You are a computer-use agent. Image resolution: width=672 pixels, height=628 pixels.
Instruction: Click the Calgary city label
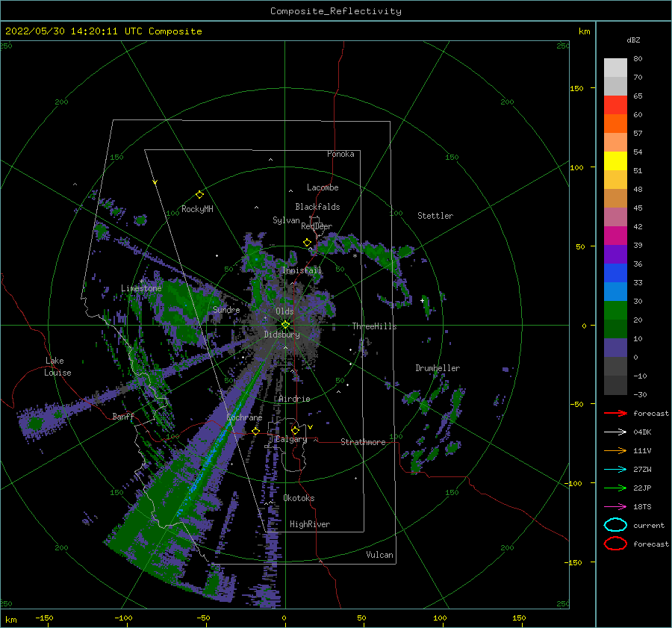click(291, 439)
